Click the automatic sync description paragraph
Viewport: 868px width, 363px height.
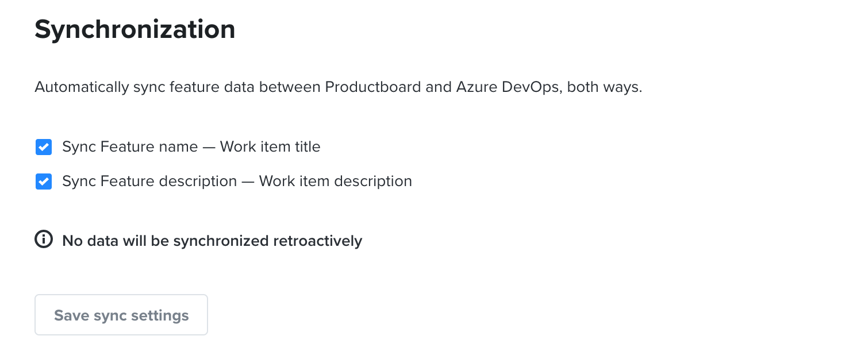(x=338, y=87)
